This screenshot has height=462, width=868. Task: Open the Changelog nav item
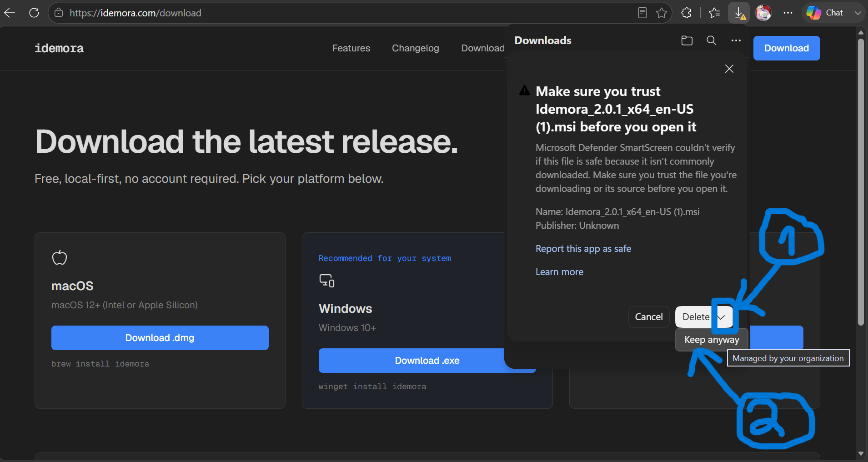(416, 48)
